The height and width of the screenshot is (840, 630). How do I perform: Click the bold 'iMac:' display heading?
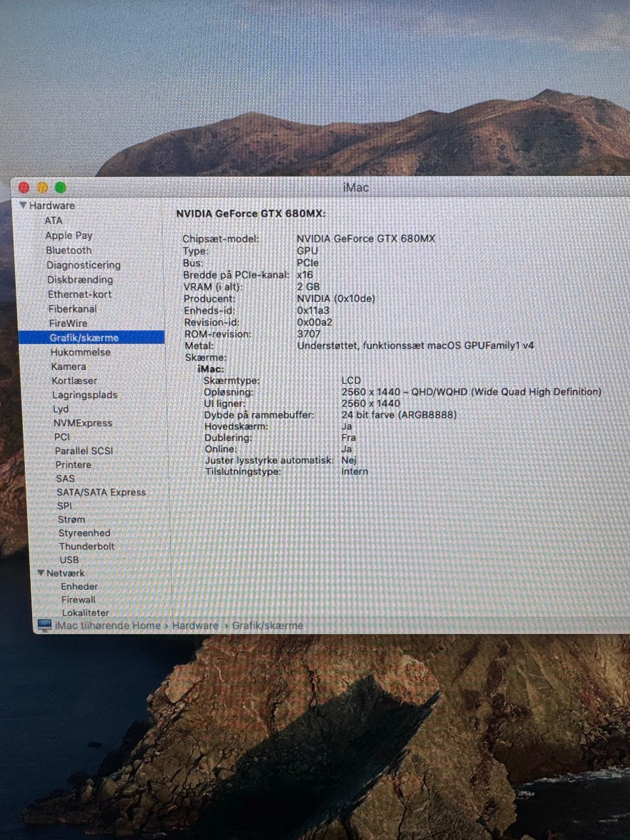pos(211,369)
